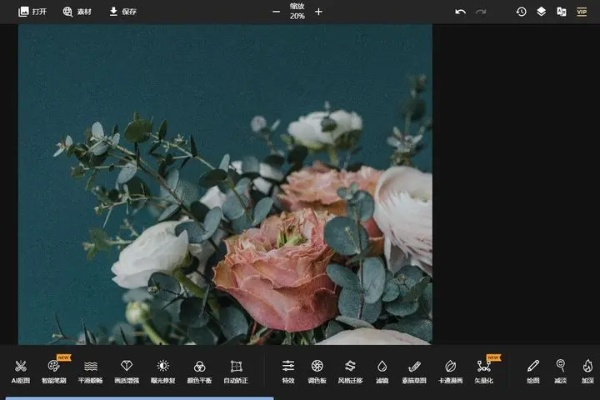
Task: Click the 20% zoom value
Action: (x=297, y=16)
